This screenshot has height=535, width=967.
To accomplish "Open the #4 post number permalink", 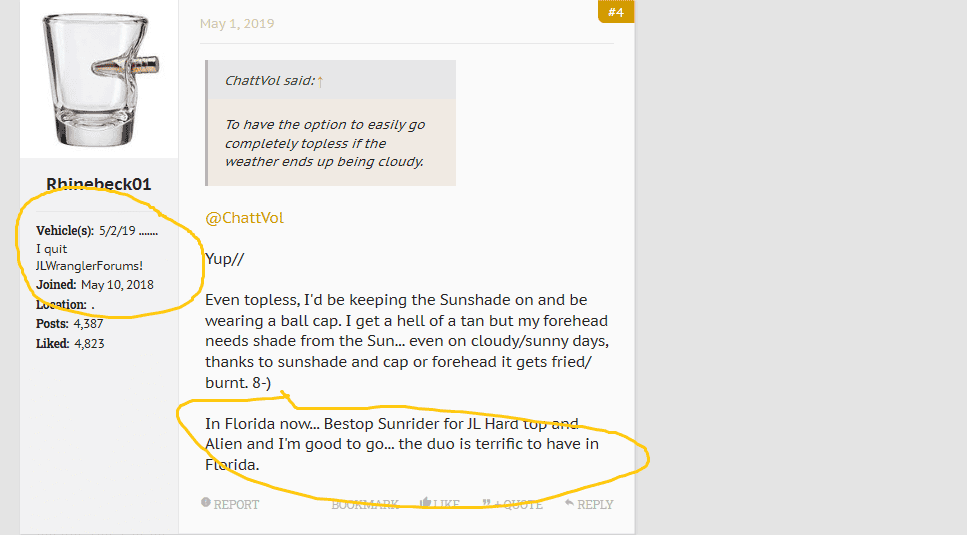I will tap(615, 12).
